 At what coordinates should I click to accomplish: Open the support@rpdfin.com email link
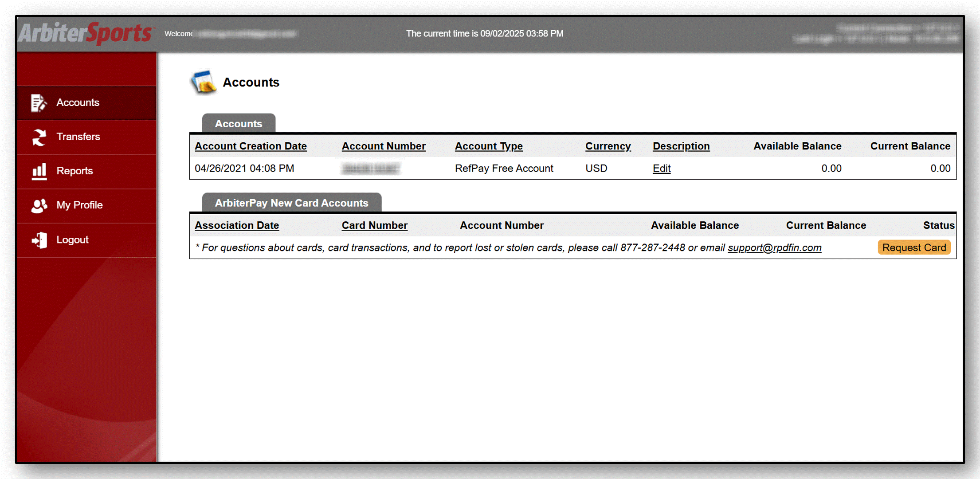774,248
